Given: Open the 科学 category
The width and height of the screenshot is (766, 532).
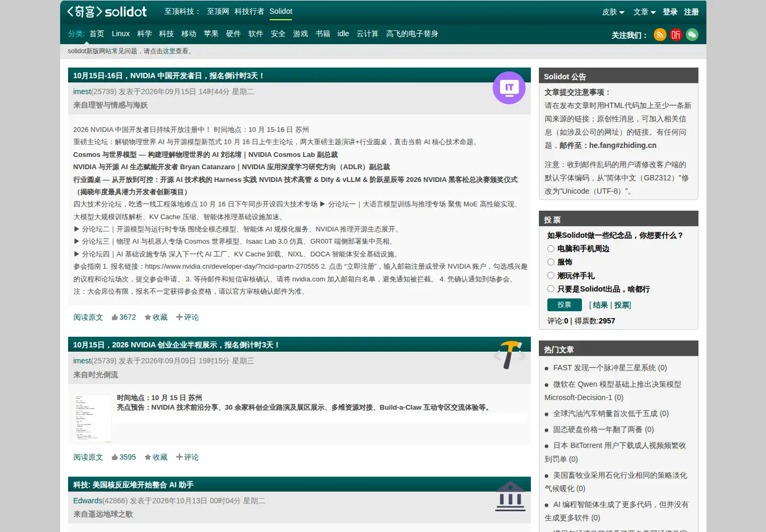Looking at the screenshot, I should click(x=145, y=34).
